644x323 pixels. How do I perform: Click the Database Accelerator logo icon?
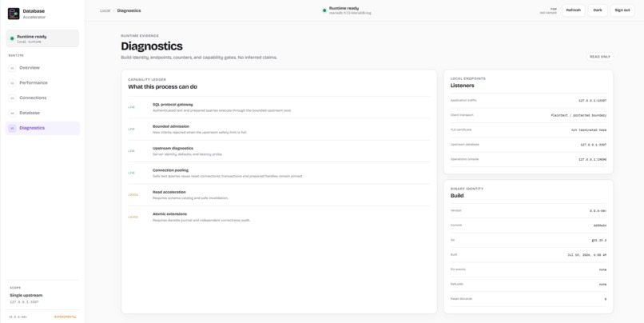14,14
